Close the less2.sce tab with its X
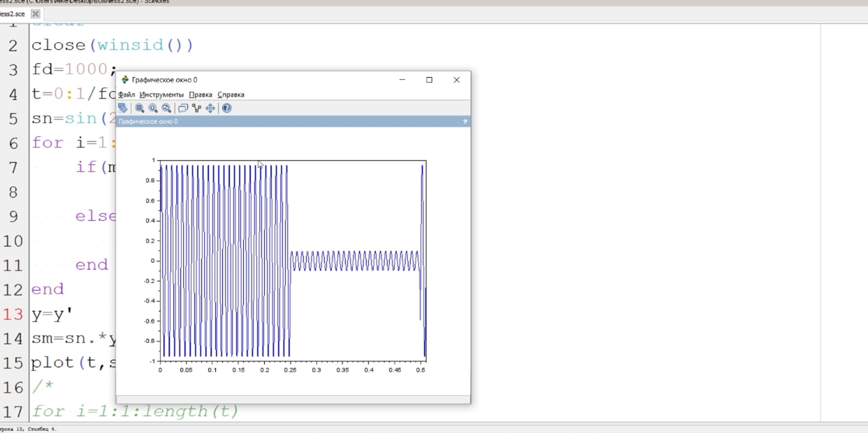Image resolution: width=868 pixels, height=433 pixels. [35, 14]
